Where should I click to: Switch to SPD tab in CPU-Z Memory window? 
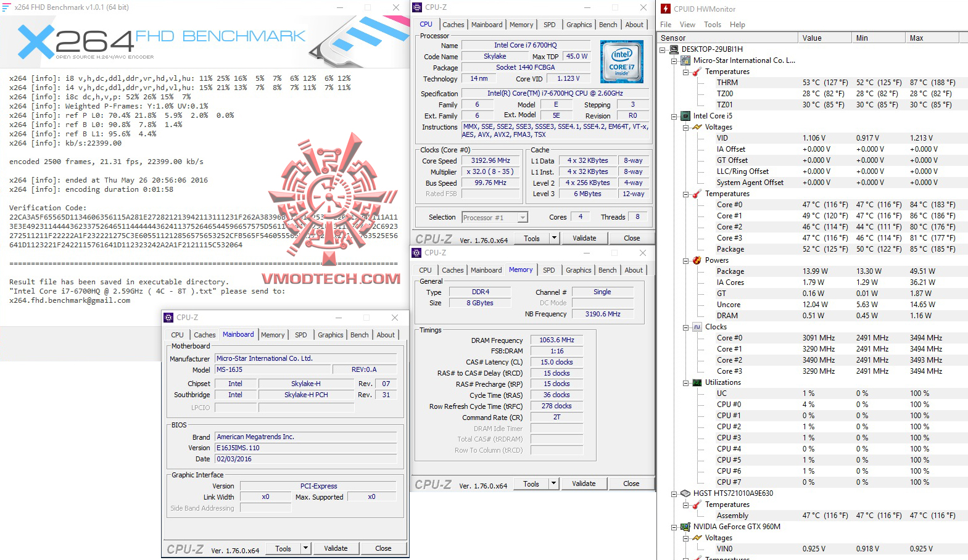point(549,270)
